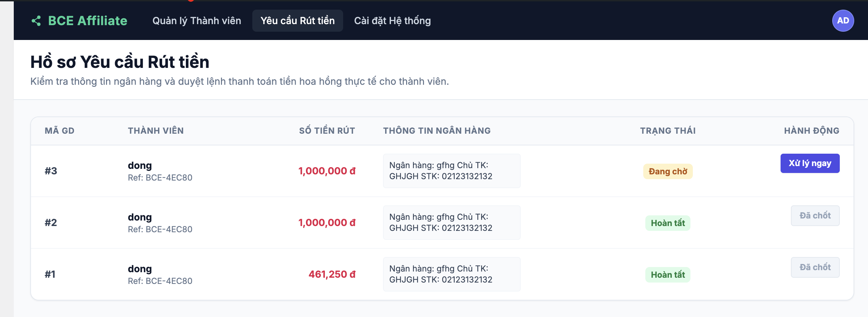Click the TRẠNG THÁI column header
This screenshot has height=317, width=868.
coord(668,131)
